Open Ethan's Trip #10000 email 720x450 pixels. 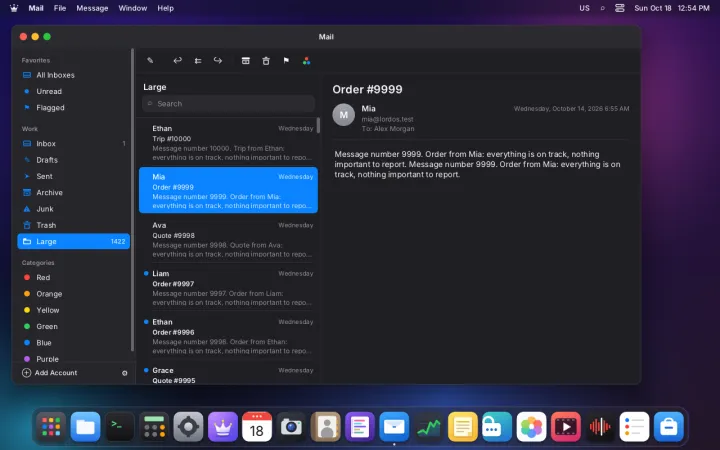pos(228,142)
